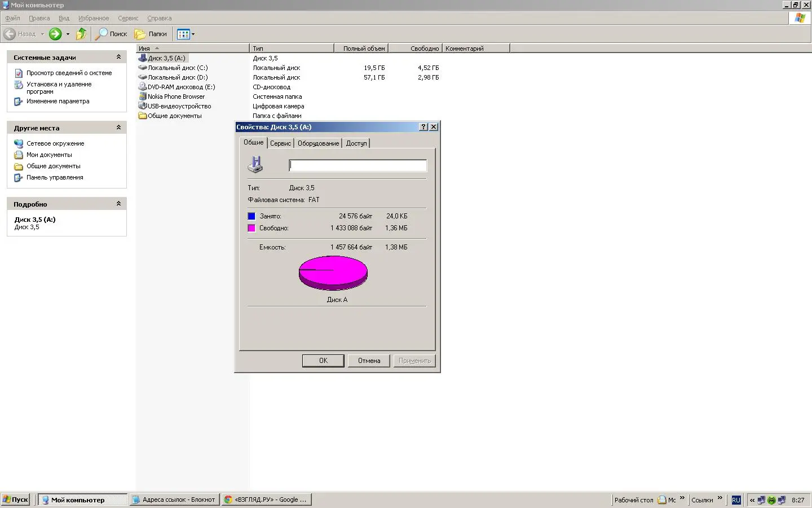This screenshot has width=812, height=508.
Task: Click the Сетевое окружение network icon
Action: 19,143
